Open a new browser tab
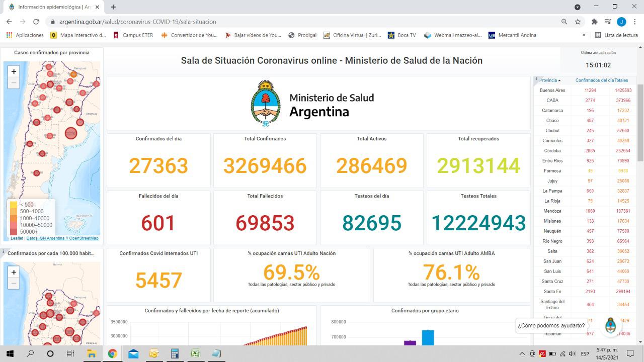644x362 pixels. pyautogui.click(x=113, y=7)
